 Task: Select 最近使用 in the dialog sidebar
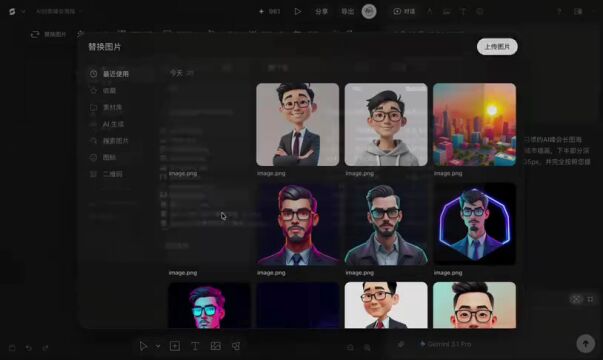coord(120,74)
